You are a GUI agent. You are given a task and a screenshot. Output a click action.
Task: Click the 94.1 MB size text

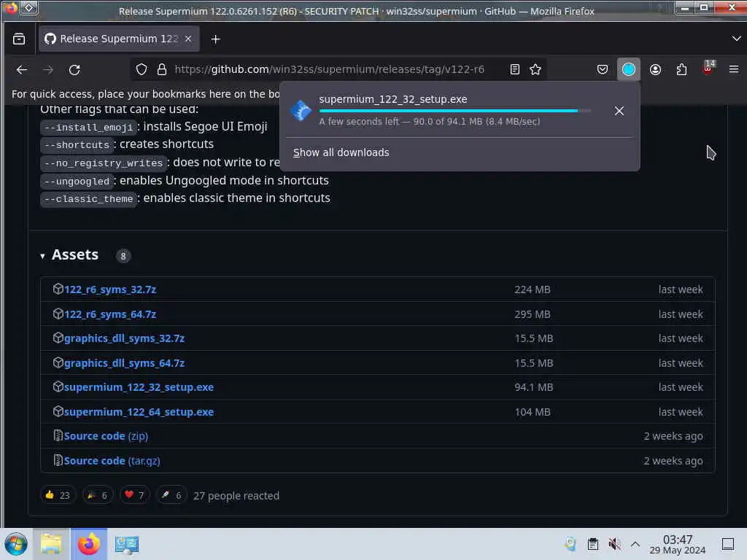pos(533,387)
